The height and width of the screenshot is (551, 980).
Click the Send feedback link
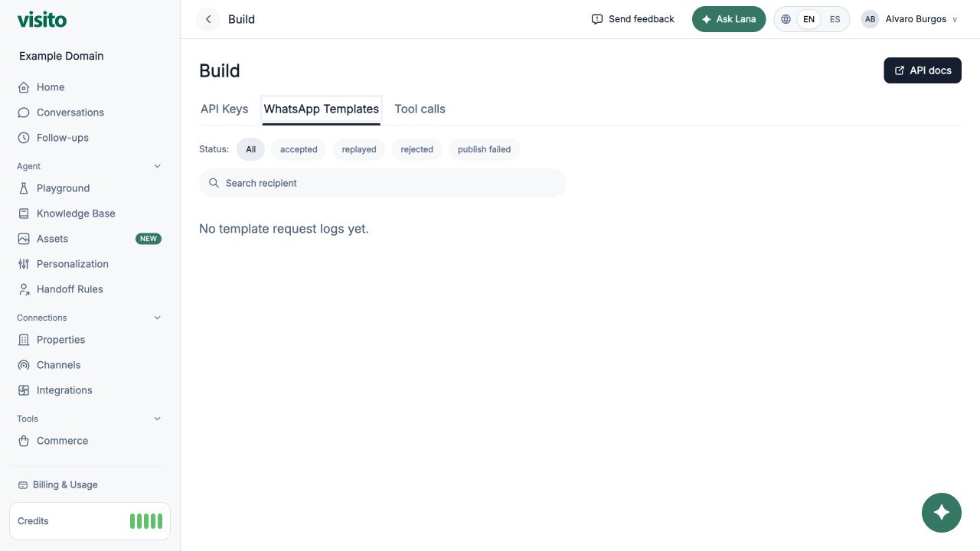pyautogui.click(x=632, y=19)
